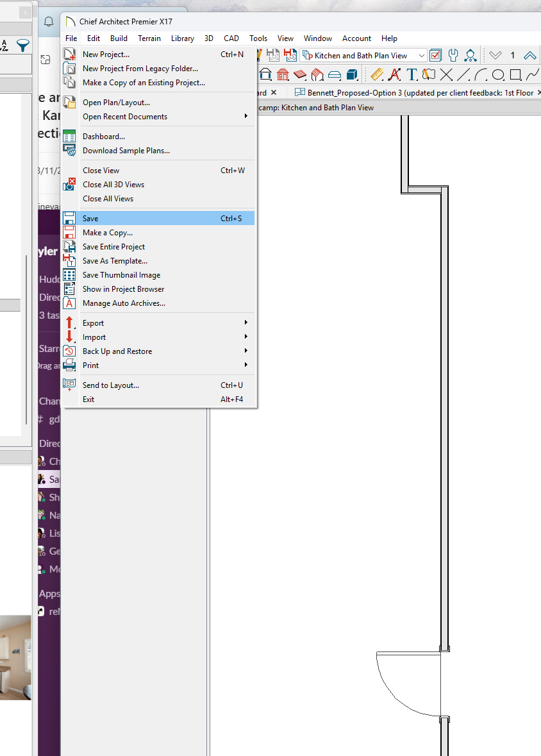
Task: Click the blue 3D box icon
Action: click(x=352, y=74)
